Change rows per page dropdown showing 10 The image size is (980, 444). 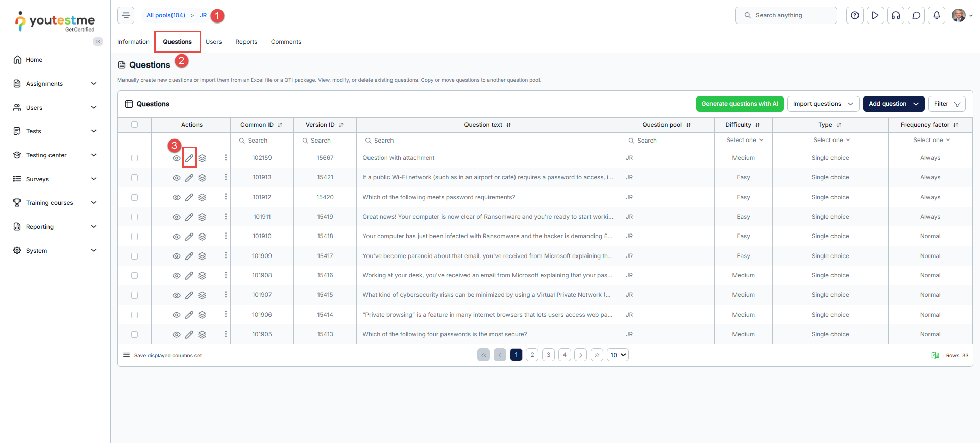pos(618,355)
